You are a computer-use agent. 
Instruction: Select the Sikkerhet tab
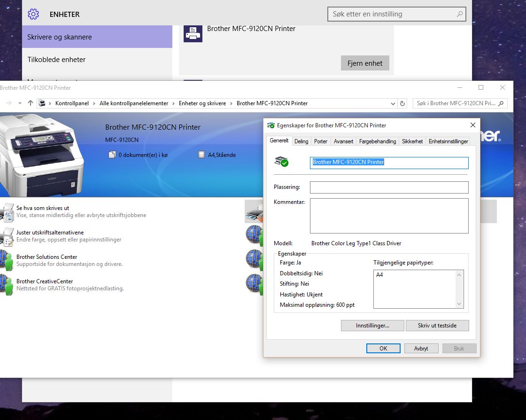(x=412, y=141)
